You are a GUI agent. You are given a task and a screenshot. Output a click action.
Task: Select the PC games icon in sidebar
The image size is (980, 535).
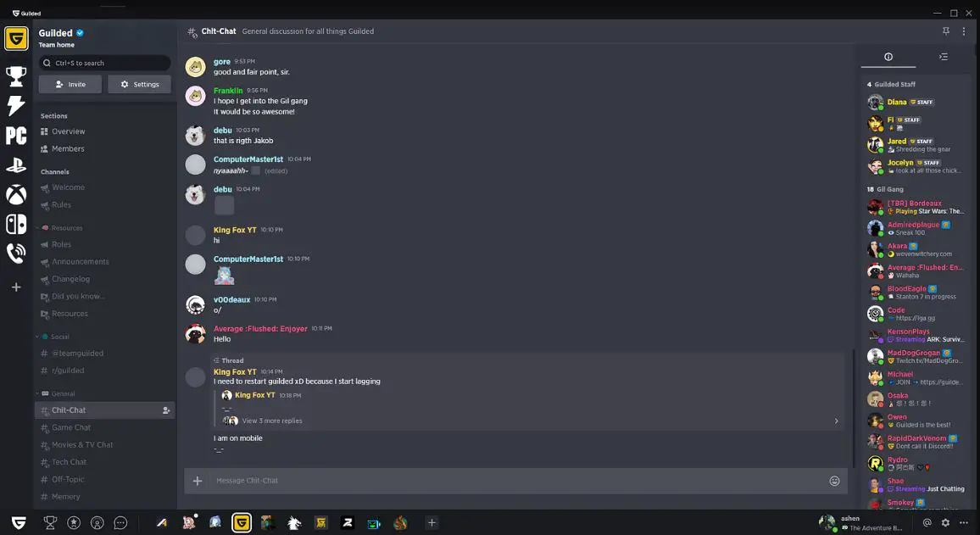(x=17, y=135)
